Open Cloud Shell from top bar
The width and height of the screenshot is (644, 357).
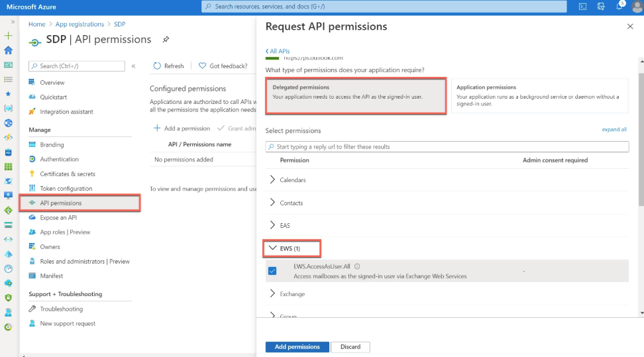click(582, 7)
